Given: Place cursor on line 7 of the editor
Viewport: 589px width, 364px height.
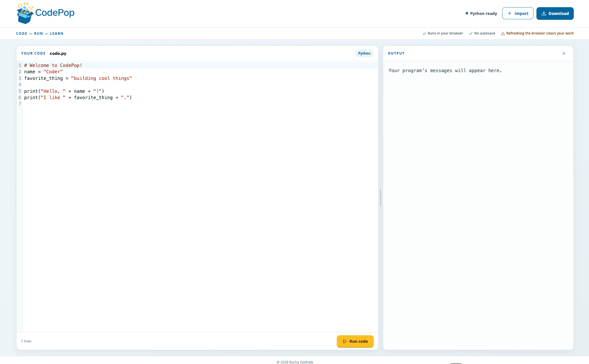Looking at the screenshot, I should (x=200, y=104).
